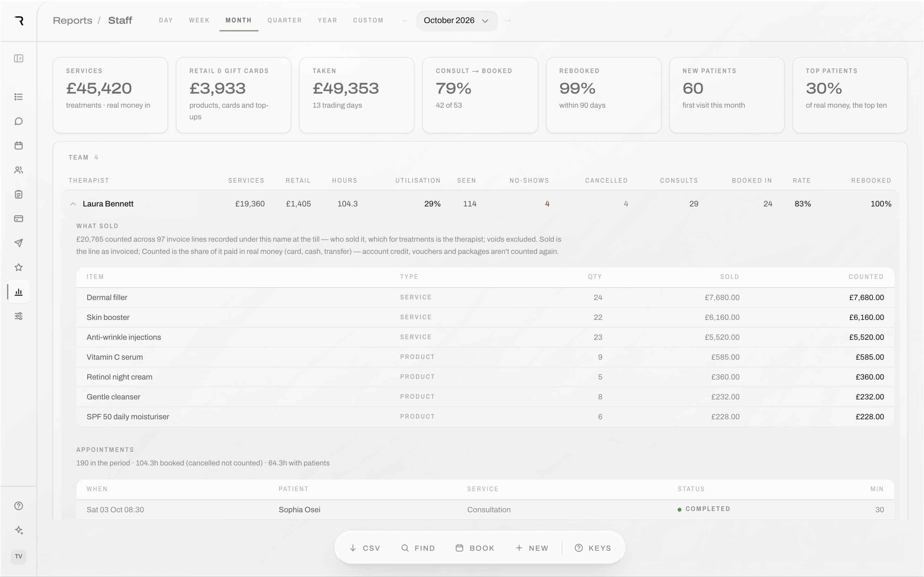Viewport: 924px width, 577px height.
Task: Switch to the Quarter tab
Action: [x=285, y=20]
